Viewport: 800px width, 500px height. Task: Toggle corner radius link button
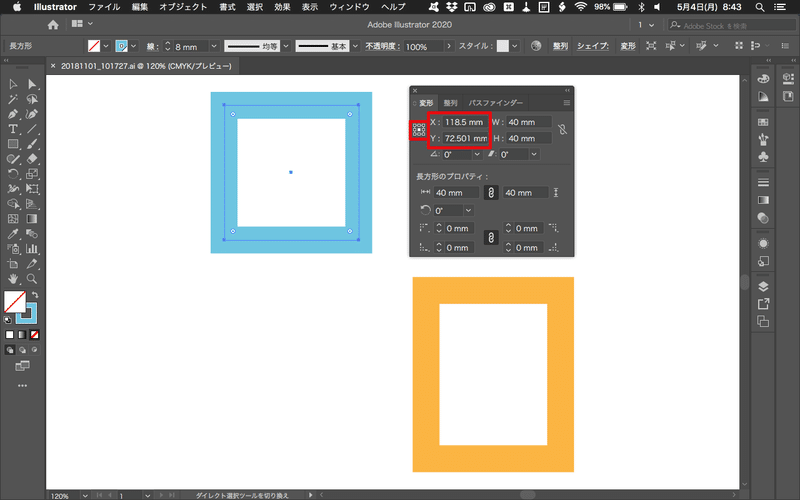[x=491, y=237]
